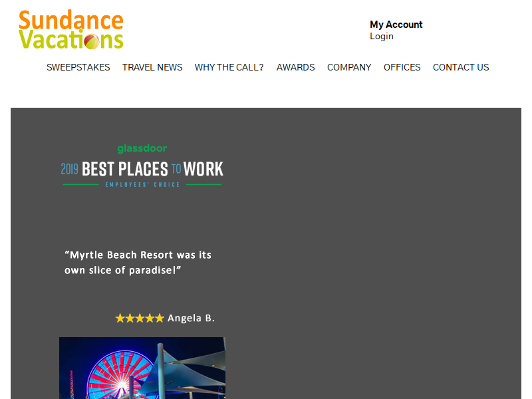This screenshot has height=399, width=532.
Task: Open the Company menu item
Action: click(349, 67)
